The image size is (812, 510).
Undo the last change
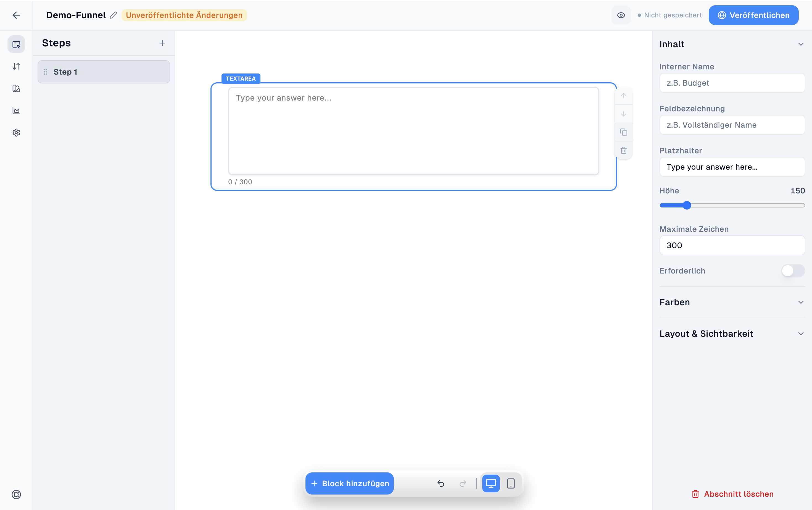tap(441, 483)
